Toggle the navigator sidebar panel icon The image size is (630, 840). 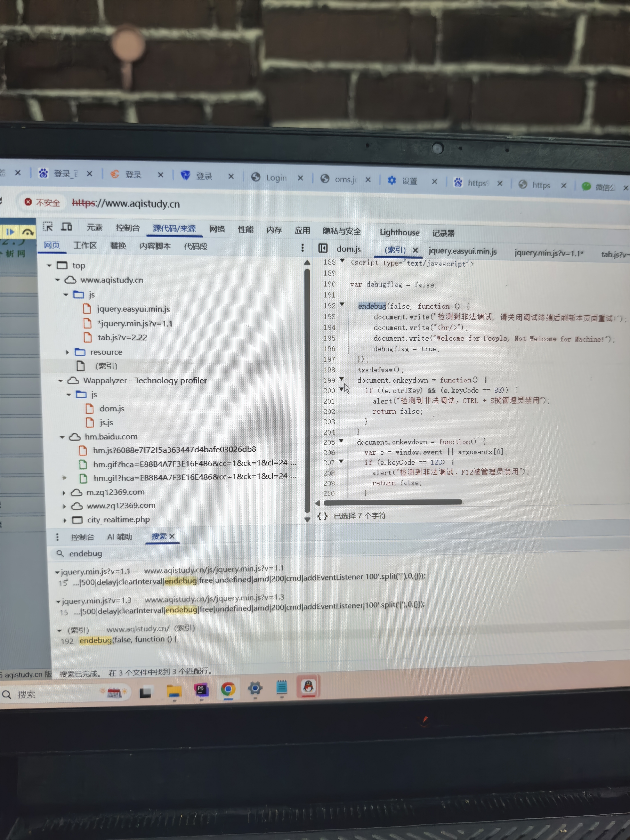click(x=323, y=248)
